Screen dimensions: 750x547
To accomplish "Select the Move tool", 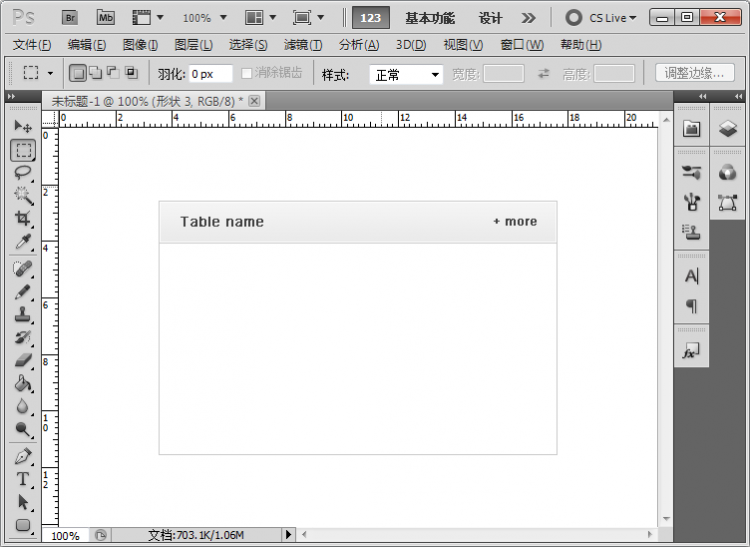I will tap(22, 126).
